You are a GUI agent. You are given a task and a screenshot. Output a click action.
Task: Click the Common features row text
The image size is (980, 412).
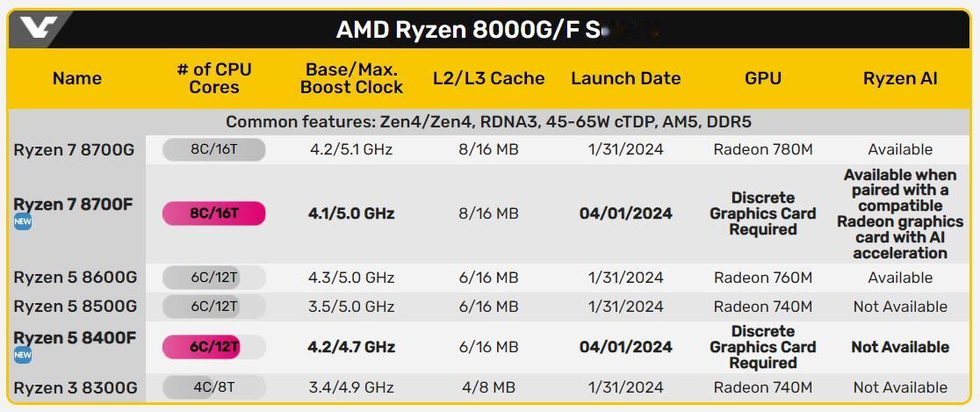pyautogui.click(x=489, y=122)
